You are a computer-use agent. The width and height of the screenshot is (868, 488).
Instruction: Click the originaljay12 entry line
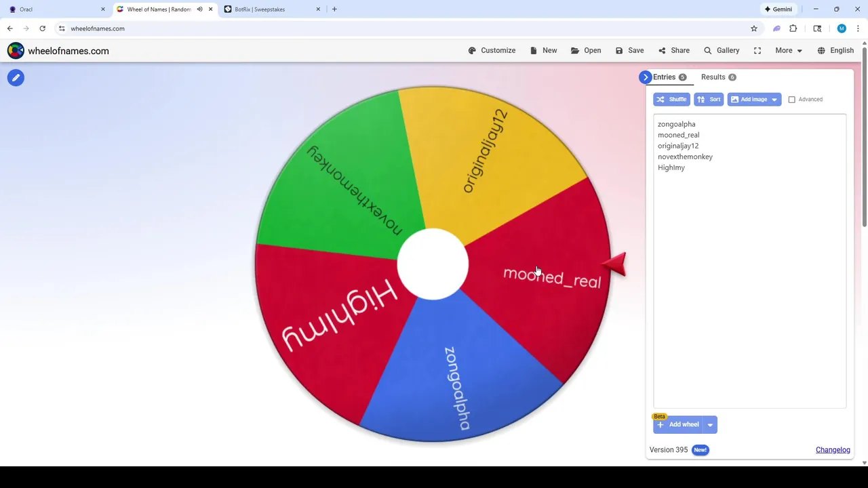678,146
